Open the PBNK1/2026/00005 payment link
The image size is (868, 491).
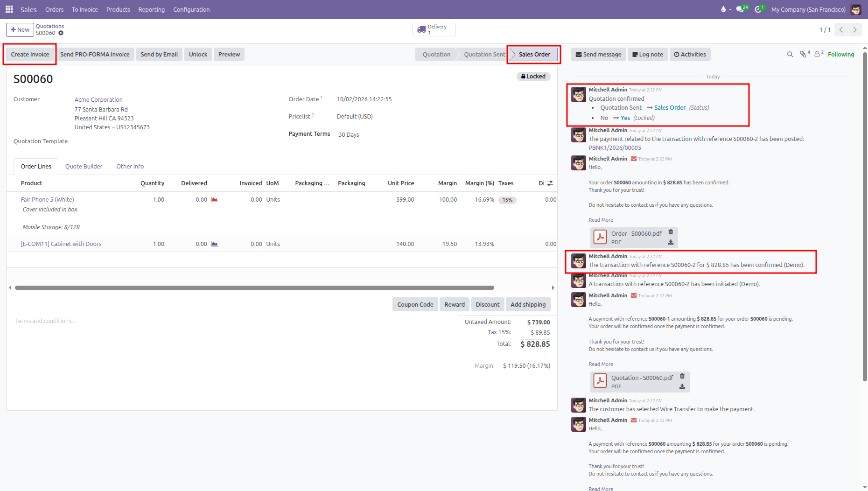(x=615, y=148)
